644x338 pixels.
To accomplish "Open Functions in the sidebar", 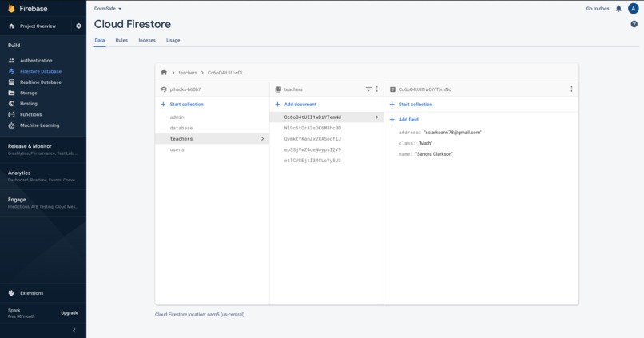I will click(x=31, y=114).
